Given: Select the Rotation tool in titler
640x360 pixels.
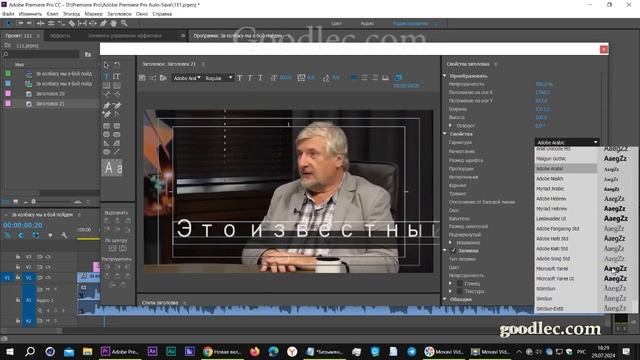Looking at the screenshot, I should [117, 65].
